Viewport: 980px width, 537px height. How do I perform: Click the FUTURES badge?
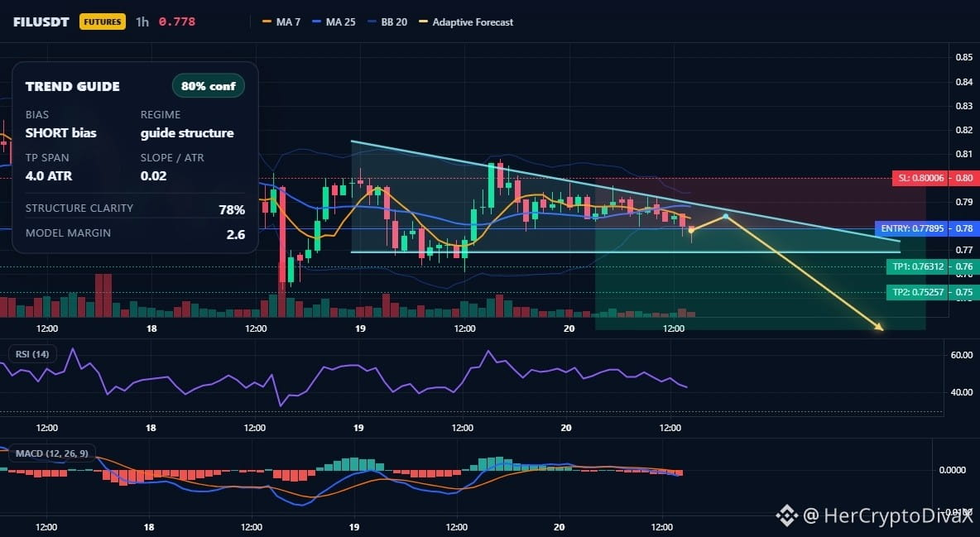coord(103,22)
